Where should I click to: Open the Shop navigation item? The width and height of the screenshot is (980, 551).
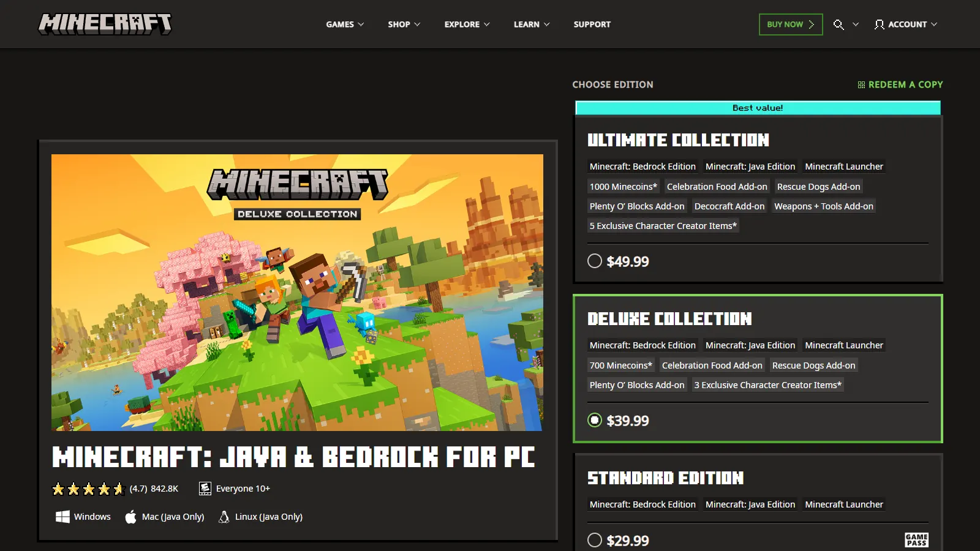[399, 24]
